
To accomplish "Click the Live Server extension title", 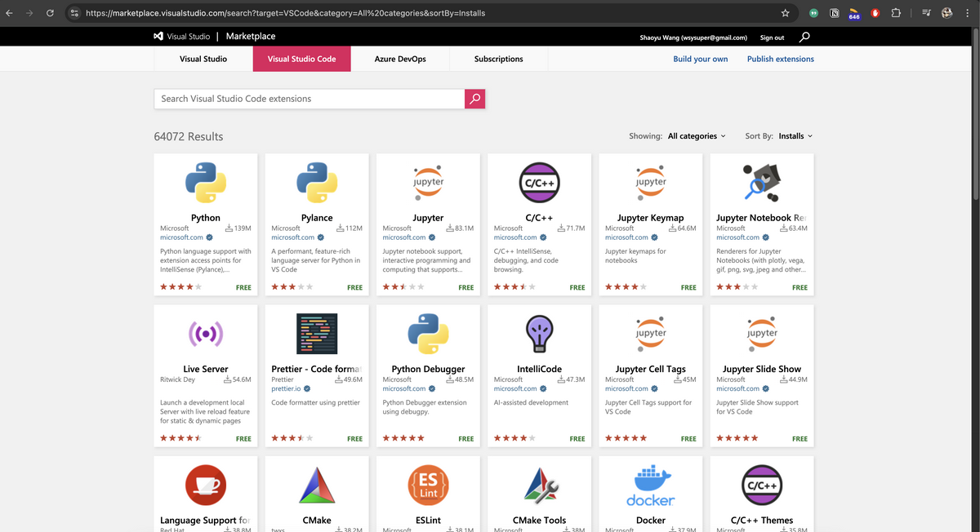I will tap(206, 370).
